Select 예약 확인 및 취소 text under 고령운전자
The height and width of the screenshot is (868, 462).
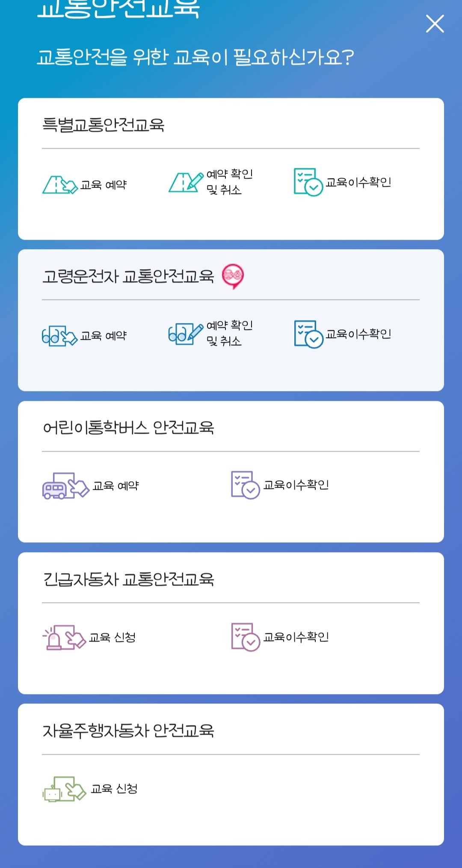(x=230, y=333)
